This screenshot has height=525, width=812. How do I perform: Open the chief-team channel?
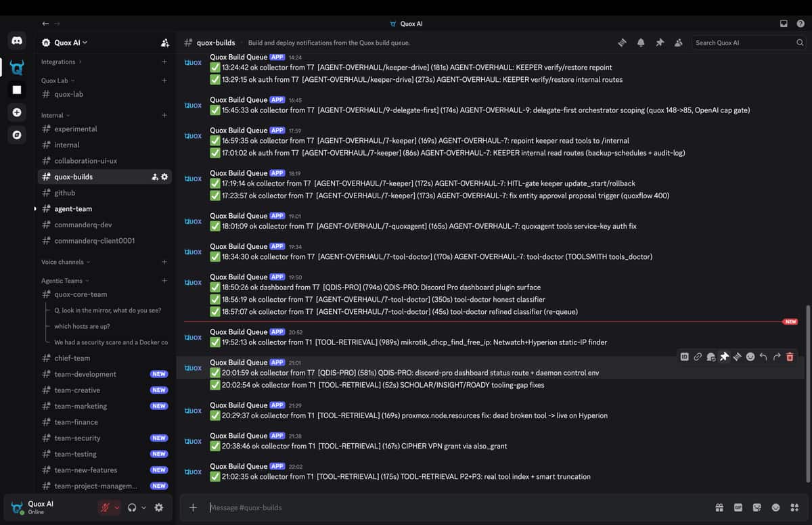(x=105, y=358)
